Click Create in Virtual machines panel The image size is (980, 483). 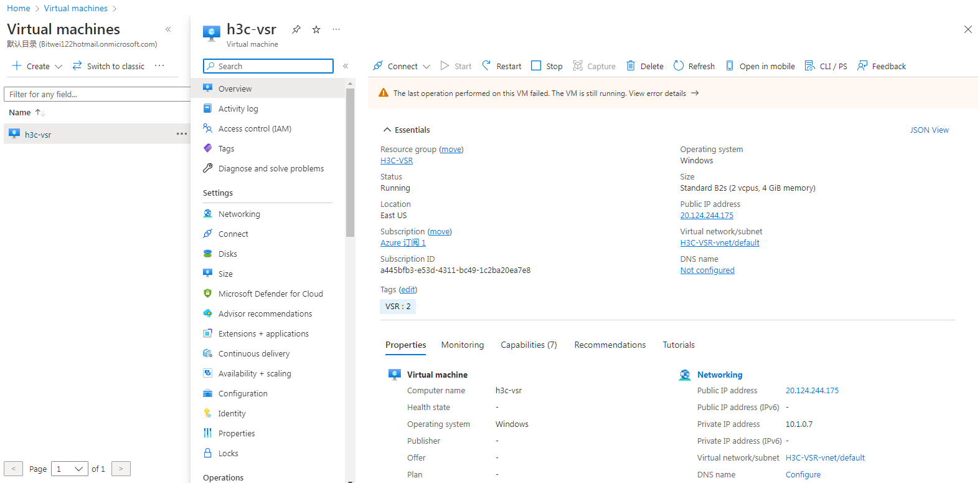(x=37, y=66)
